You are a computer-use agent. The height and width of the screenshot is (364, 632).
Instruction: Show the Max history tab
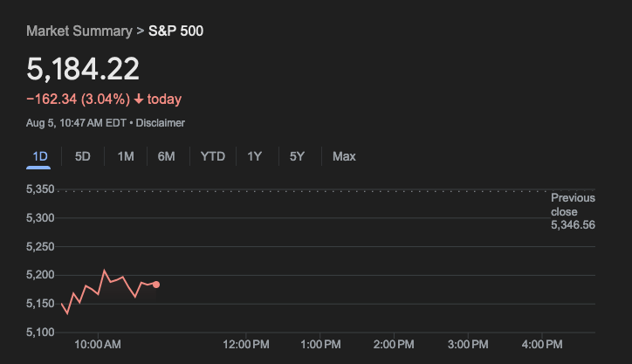coord(344,157)
